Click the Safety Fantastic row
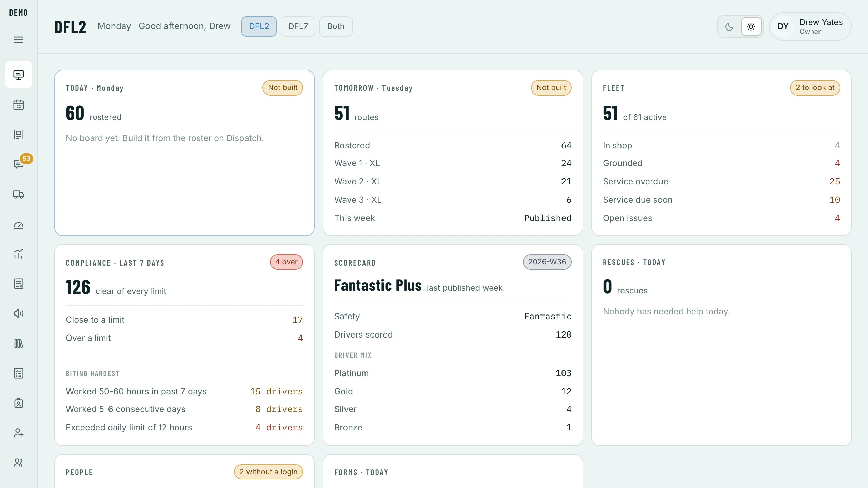 (x=453, y=316)
